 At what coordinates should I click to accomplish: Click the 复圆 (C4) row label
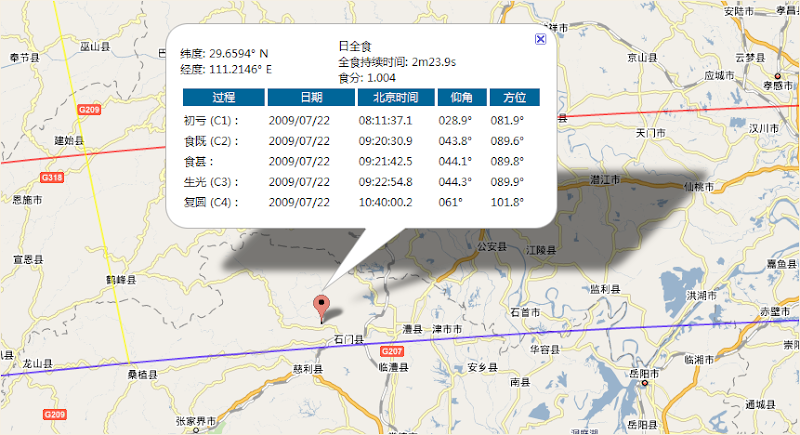[x=211, y=202]
